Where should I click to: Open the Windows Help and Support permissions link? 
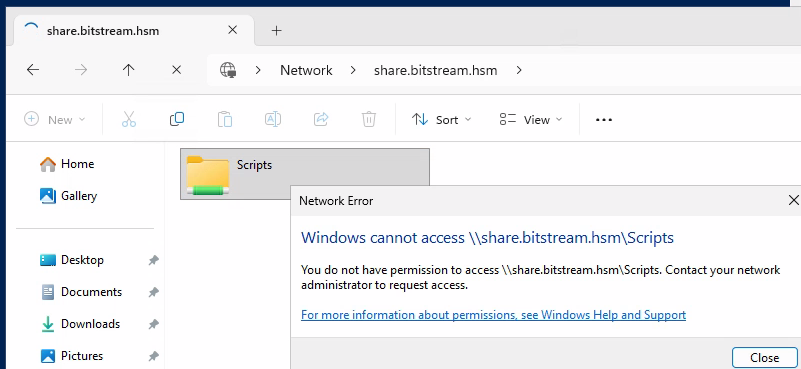(x=493, y=315)
